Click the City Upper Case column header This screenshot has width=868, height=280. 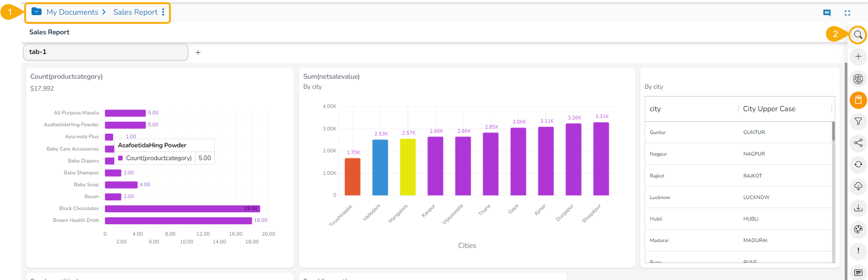[x=769, y=109]
